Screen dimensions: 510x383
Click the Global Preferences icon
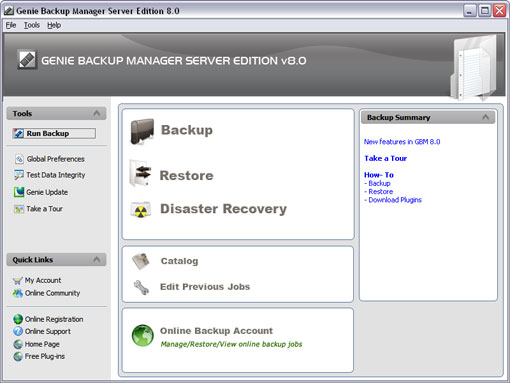19,159
